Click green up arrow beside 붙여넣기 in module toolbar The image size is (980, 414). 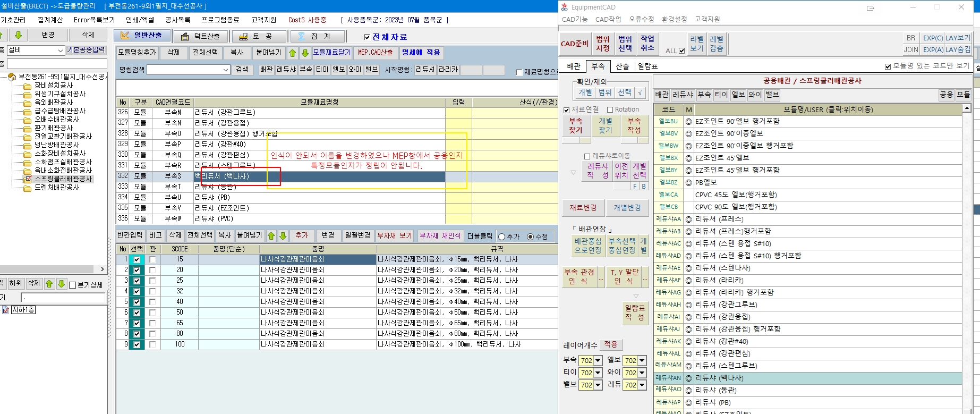(x=293, y=53)
